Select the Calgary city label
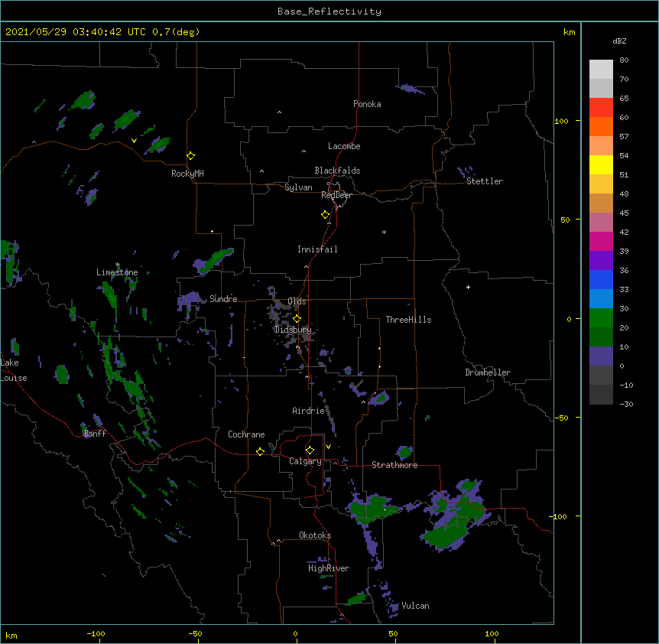This screenshot has height=644, width=659. coord(305,461)
